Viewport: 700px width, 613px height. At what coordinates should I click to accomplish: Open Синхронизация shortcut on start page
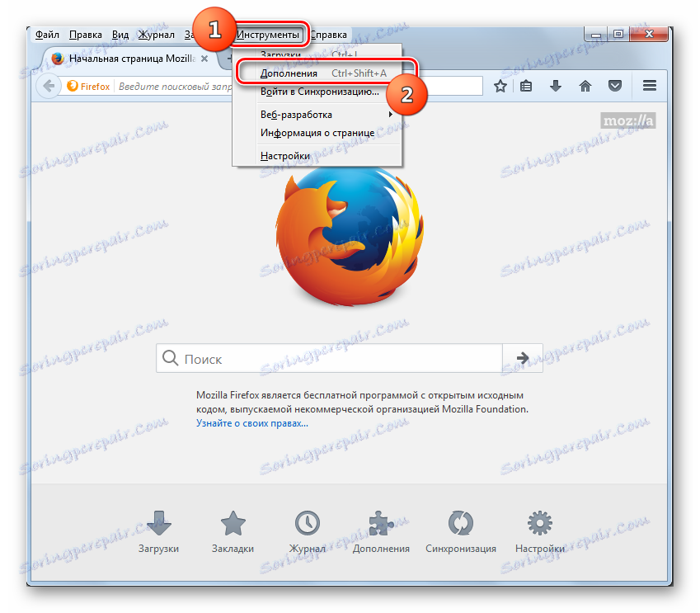click(461, 532)
